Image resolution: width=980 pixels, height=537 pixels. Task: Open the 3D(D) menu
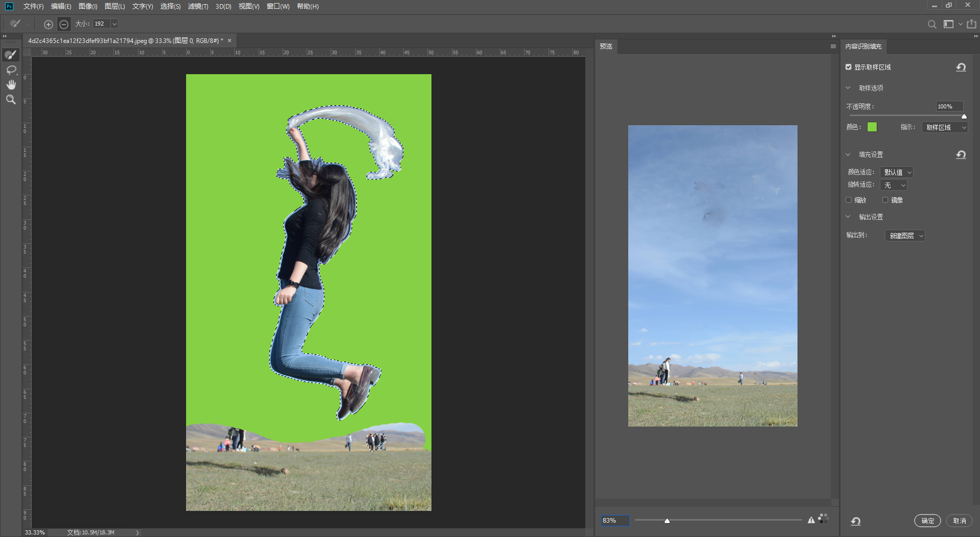click(223, 7)
